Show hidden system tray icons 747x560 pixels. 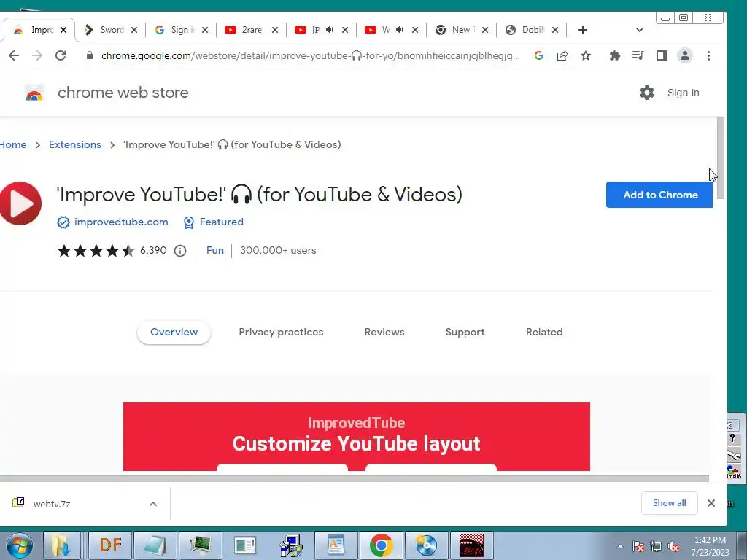[620, 546]
